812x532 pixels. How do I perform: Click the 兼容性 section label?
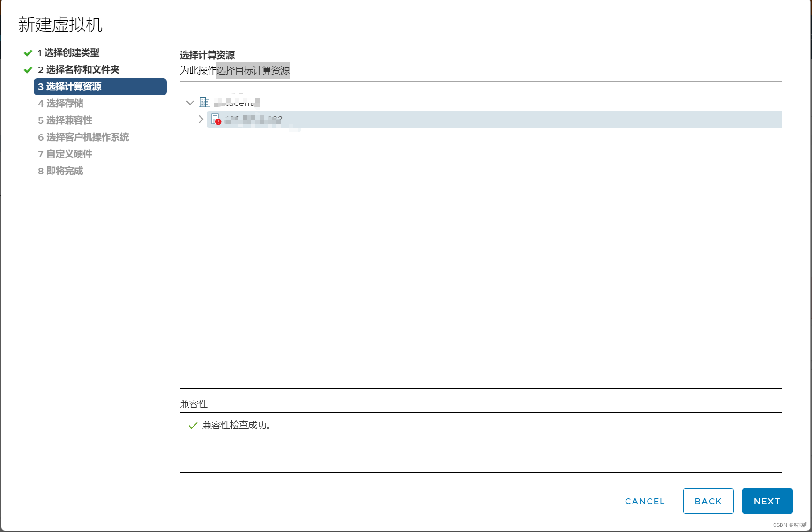coord(194,404)
